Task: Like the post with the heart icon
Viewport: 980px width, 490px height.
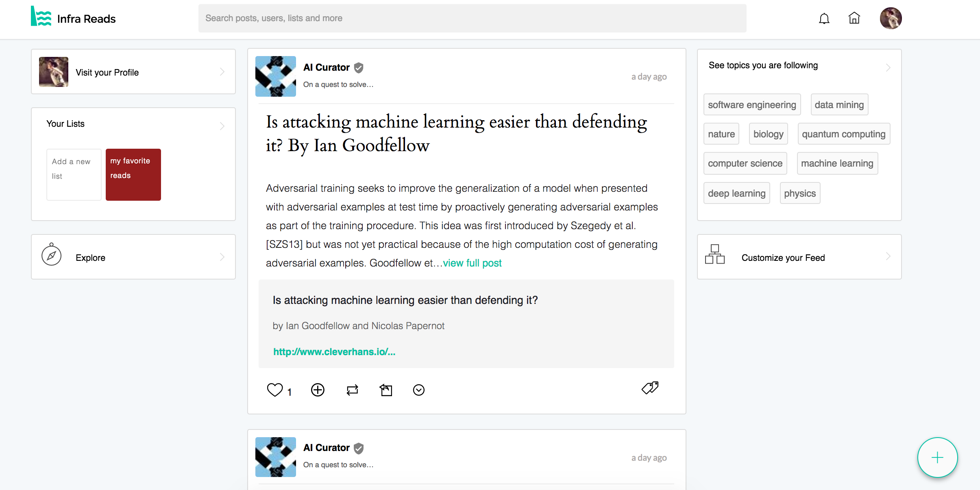Action: point(275,390)
